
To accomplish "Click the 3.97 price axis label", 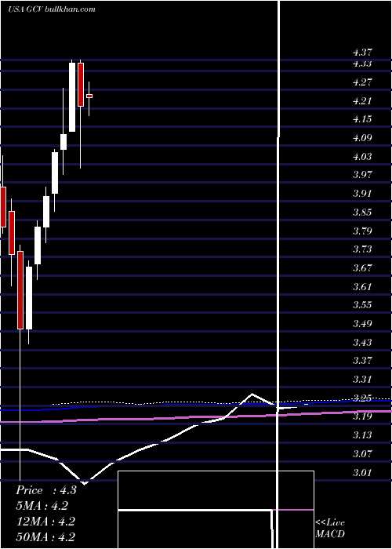I will (x=362, y=175).
